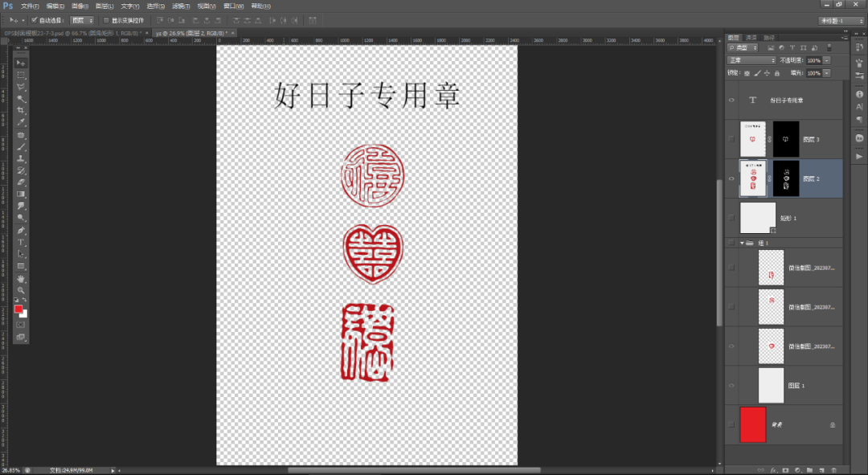Collapse the 组 1 layer group
This screenshot has width=868, height=475.
(x=741, y=242)
